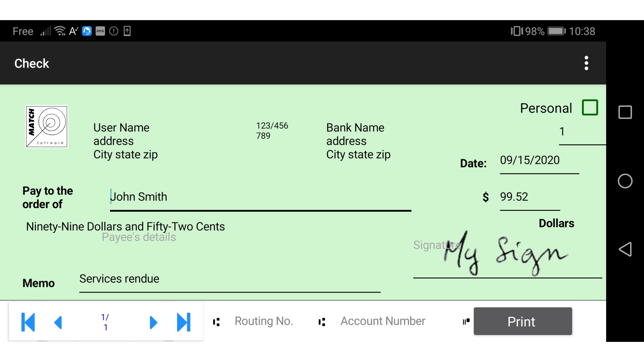The image size is (644, 362).
Task: Tap the Account Number field
Action: tap(383, 321)
